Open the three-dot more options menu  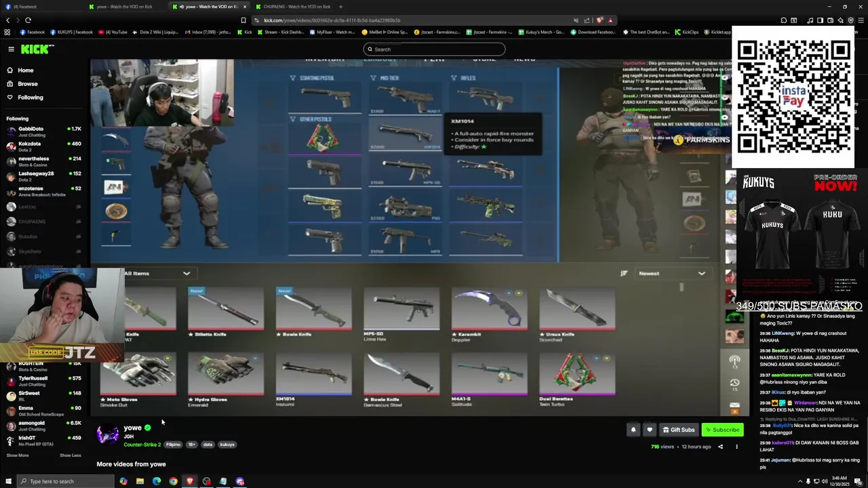[736, 447]
